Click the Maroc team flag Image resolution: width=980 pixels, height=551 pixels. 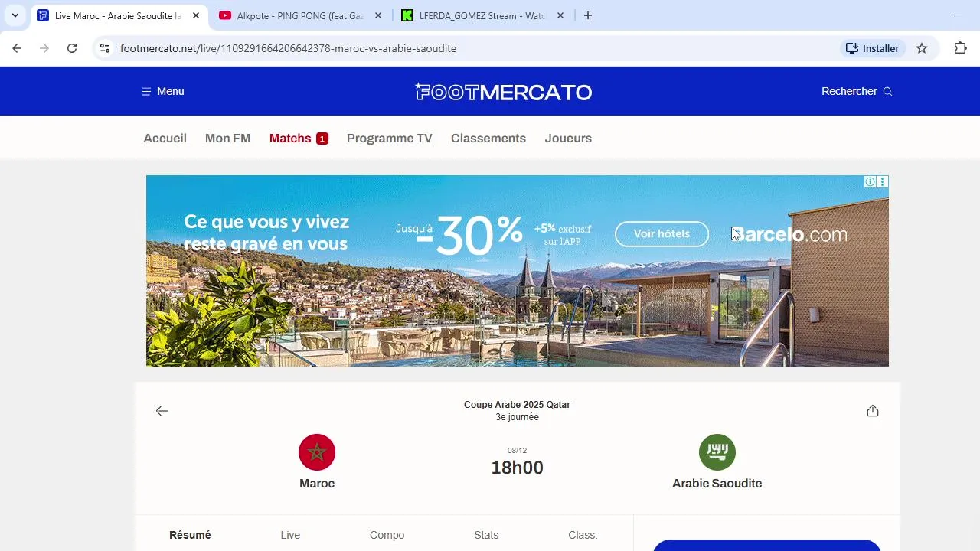[317, 452]
